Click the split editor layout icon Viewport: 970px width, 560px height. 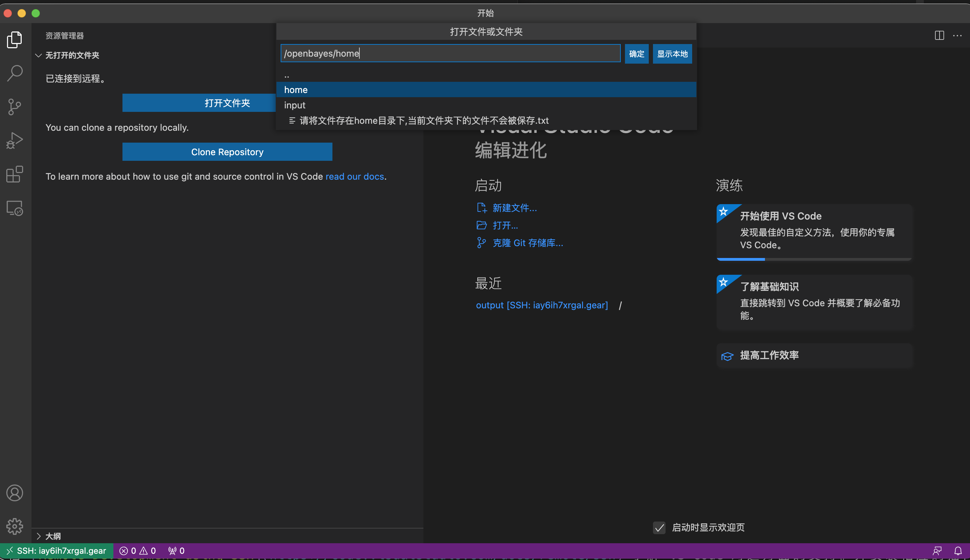coord(939,35)
